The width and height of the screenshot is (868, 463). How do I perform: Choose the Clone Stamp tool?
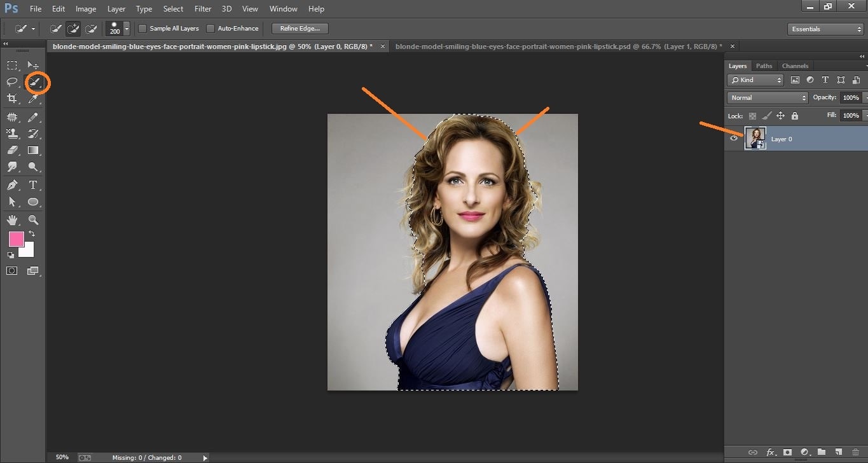click(x=11, y=134)
